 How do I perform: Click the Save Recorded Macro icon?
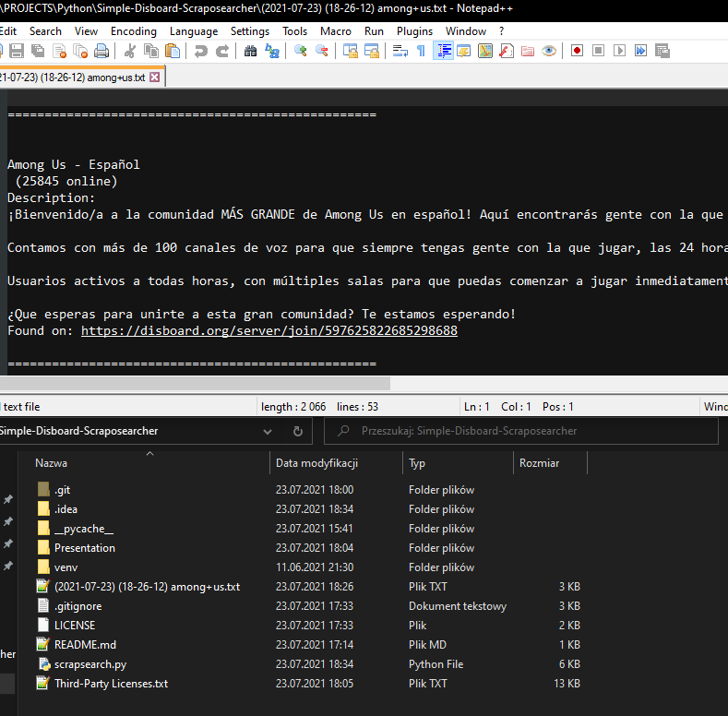click(662, 51)
